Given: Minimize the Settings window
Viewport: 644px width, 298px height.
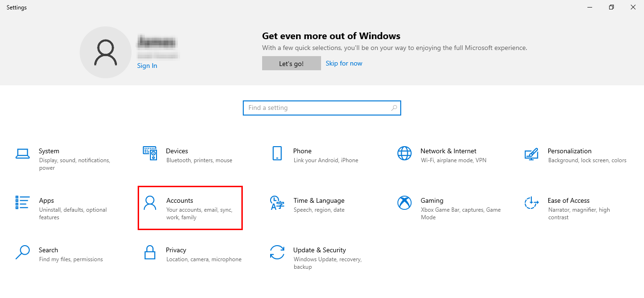Looking at the screenshot, I should click(x=590, y=7).
